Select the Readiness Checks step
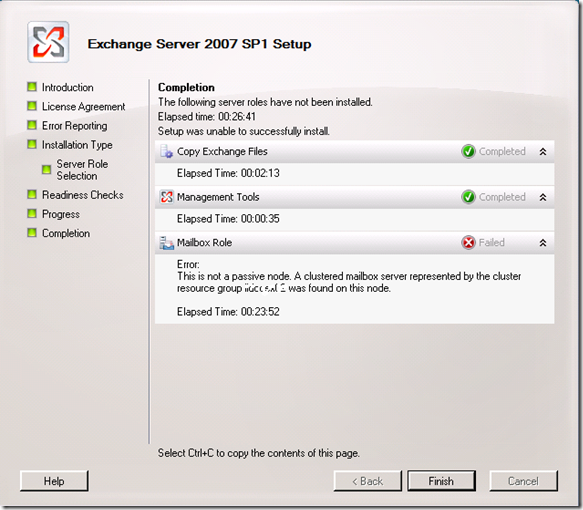Screen dimensions: 583x510 coord(83,195)
